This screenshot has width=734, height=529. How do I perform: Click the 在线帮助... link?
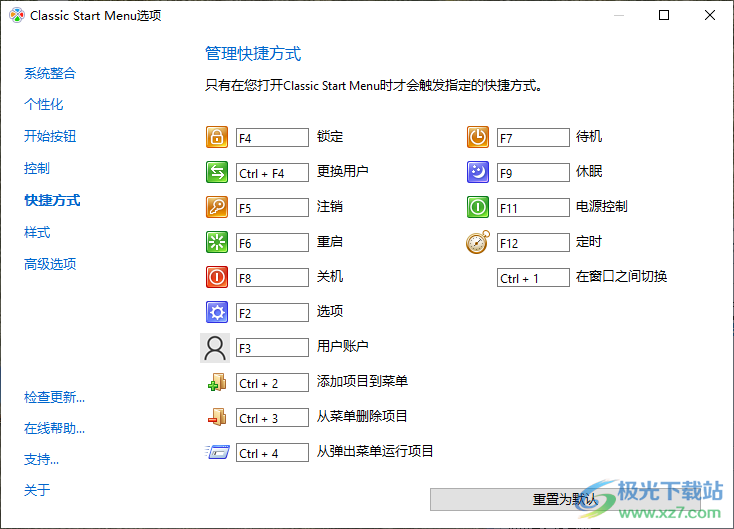pos(54,428)
